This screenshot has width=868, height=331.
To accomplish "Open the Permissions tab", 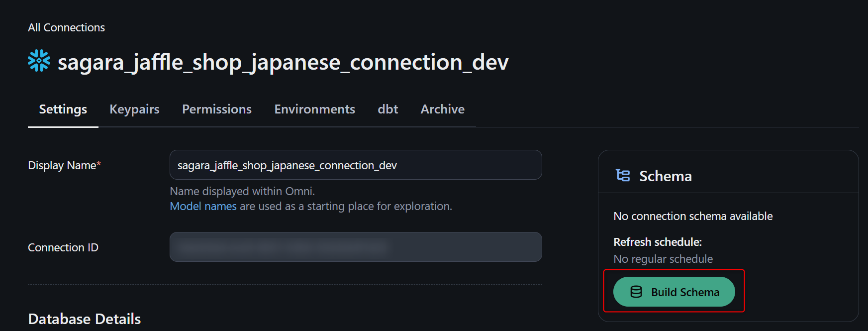I will point(216,109).
